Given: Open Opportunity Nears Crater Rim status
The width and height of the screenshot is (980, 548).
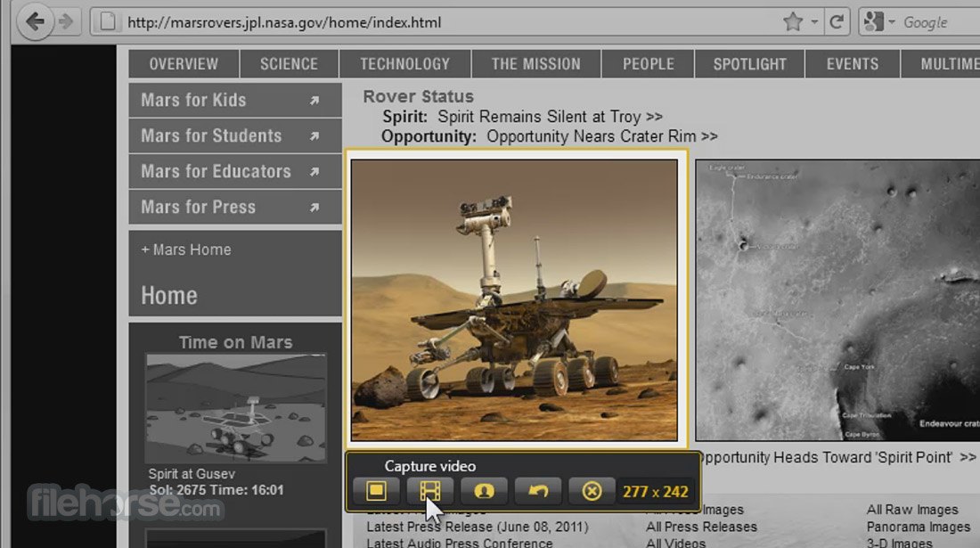Looking at the screenshot, I should pos(602,136).
